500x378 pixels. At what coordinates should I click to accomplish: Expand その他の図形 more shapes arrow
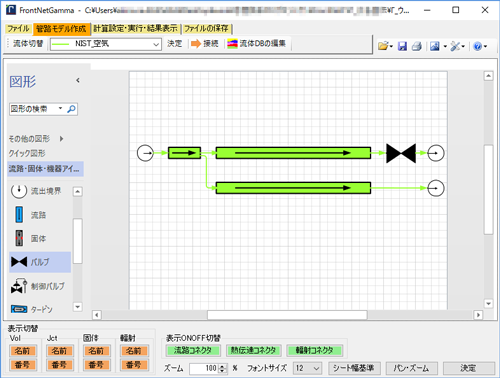(61, 139)
